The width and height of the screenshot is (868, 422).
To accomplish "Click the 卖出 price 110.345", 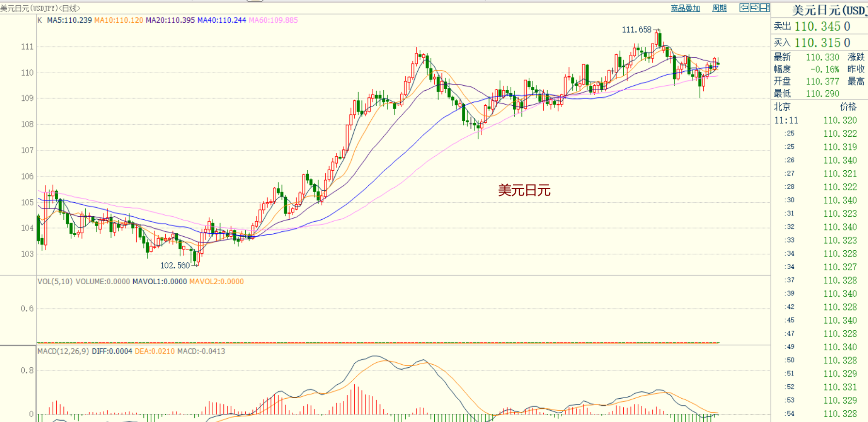I will [817, 26].
